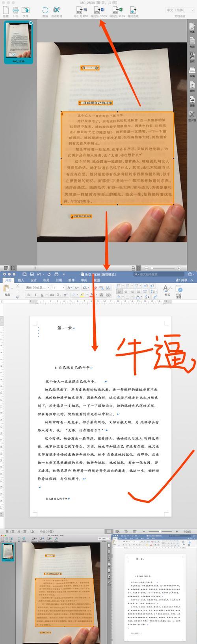Click the print icon in Word title bar
Image resolution: width=197 pixels, height=644 pixels.
56,274
